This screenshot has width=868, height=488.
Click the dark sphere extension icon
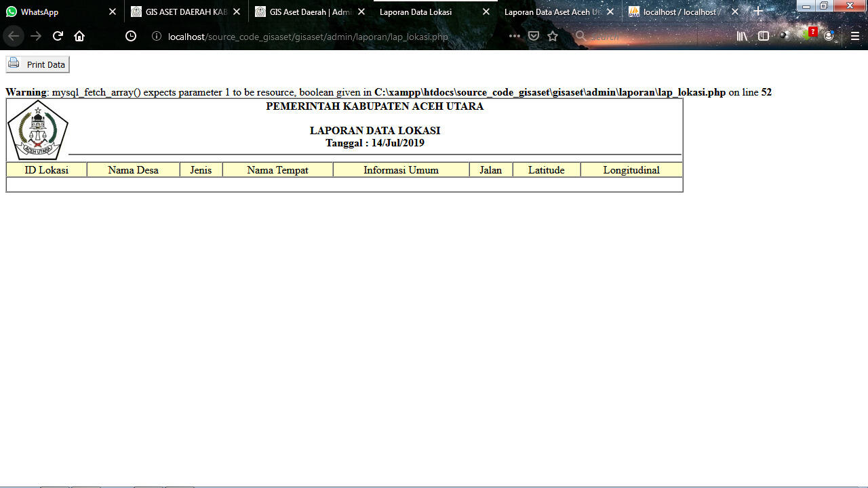784,36
